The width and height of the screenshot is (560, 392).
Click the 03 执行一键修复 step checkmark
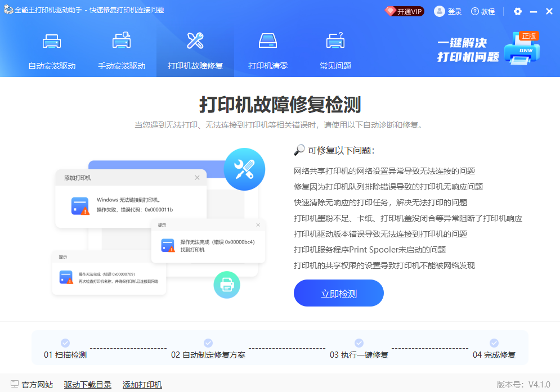359,343
